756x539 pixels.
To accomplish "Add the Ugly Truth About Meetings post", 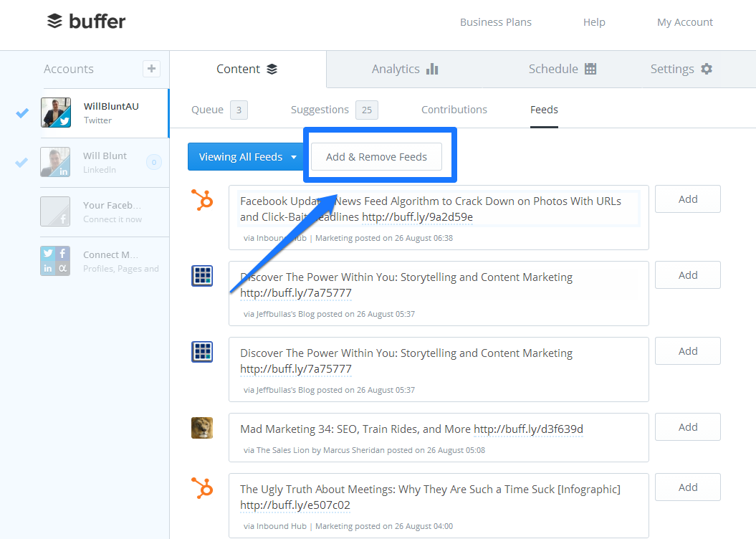I will 687,487.
